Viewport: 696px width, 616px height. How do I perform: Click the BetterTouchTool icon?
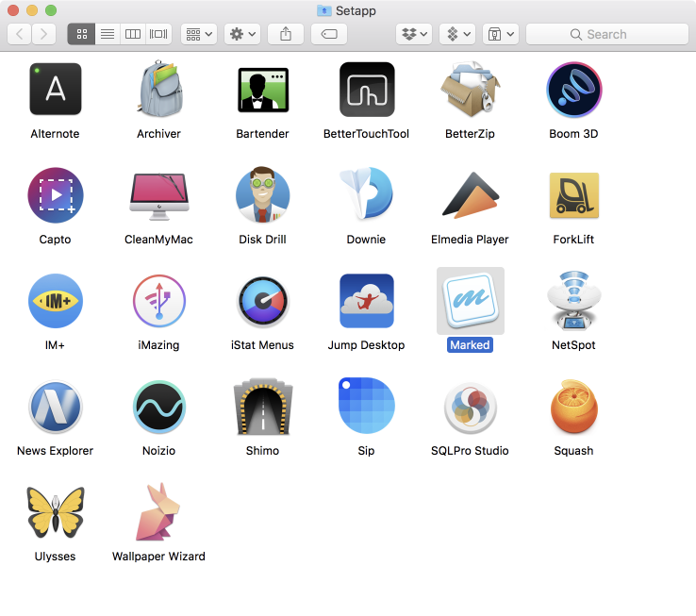point(366,90)
